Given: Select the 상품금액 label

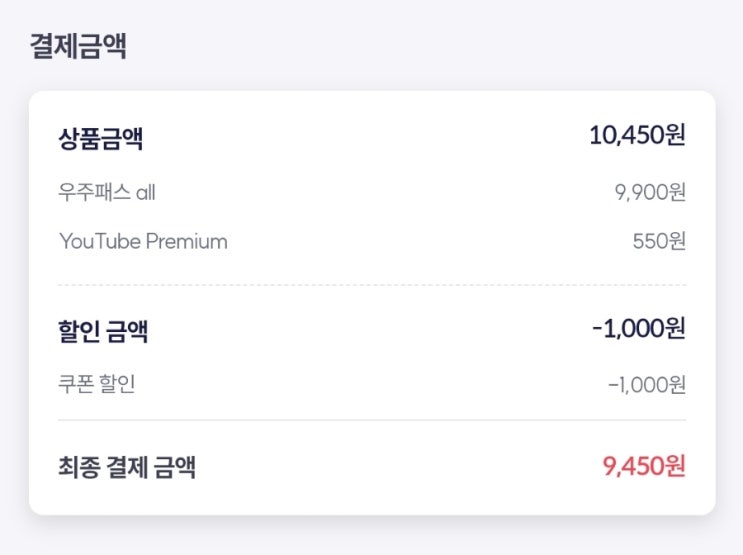Looking at the screenshot, I should pos(100,138).
